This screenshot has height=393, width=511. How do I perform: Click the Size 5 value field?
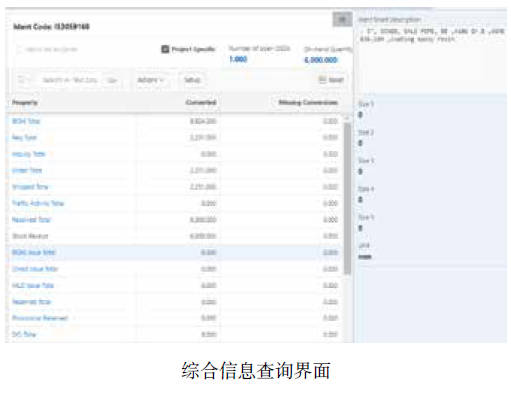(x=360, y=228)
